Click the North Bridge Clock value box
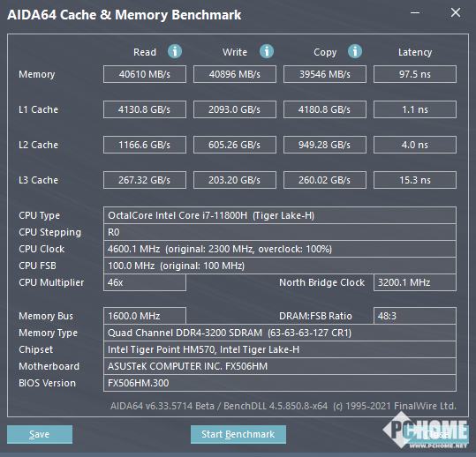 (415, 282)
